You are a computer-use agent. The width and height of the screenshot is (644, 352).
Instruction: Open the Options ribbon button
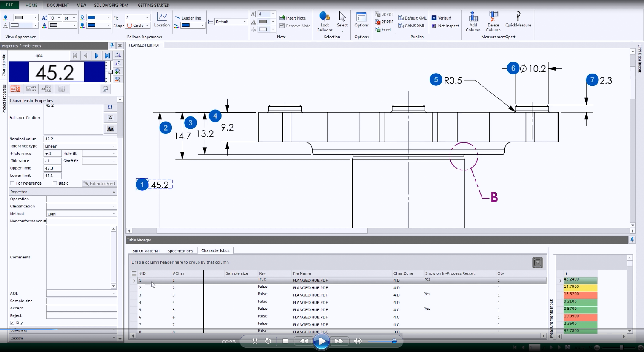[x=362, y=20]
